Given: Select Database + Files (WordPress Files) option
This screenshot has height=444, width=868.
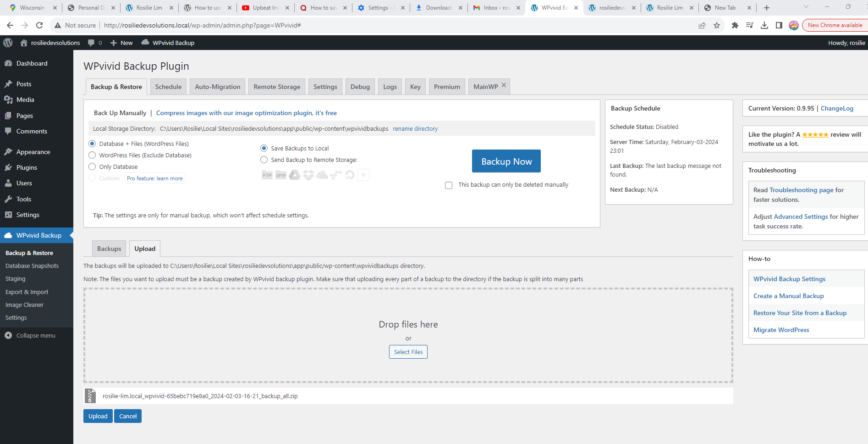Looking at the screenshot, I should click(x=92, y=144).
